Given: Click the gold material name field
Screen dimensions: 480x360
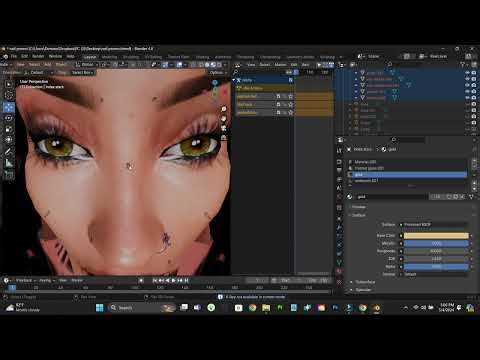Looking at the screenshot, I should [391, 197].
